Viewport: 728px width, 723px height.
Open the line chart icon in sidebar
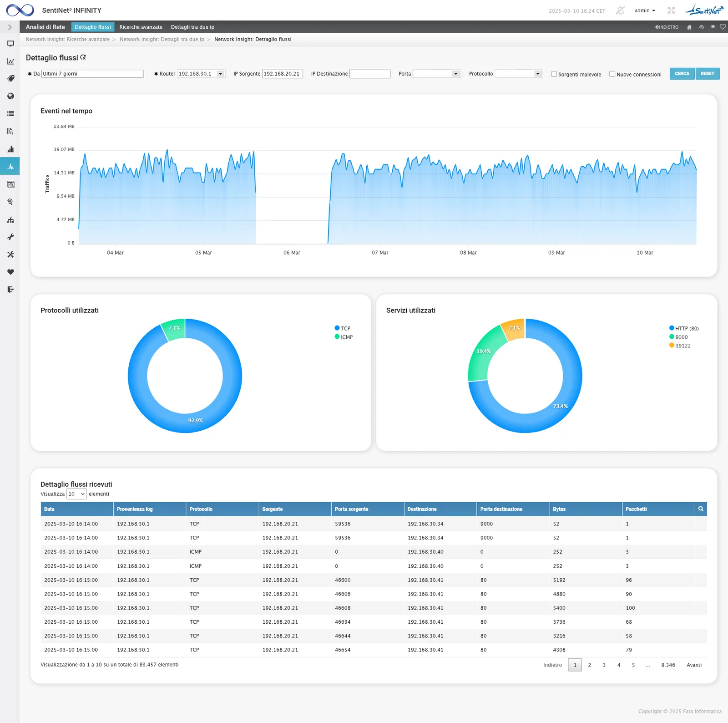[10, 61]
